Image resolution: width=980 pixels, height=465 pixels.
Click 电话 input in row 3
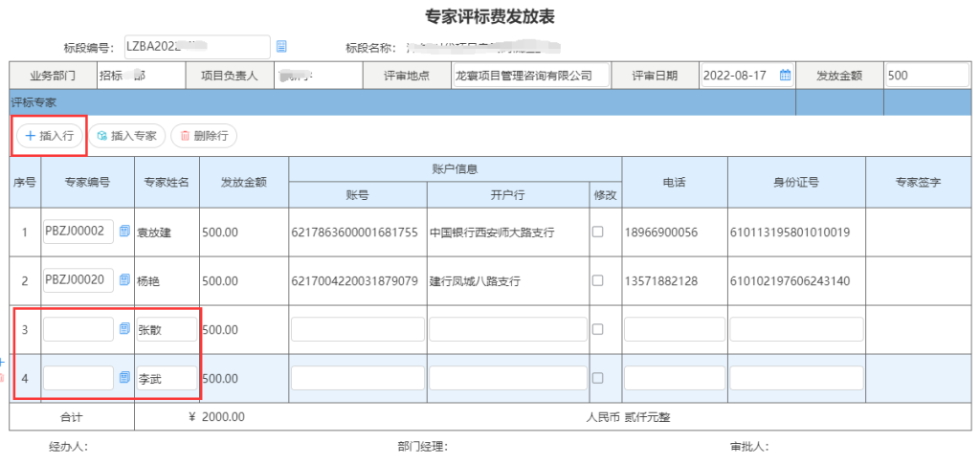pyautogui.click(x=675, y=329)
